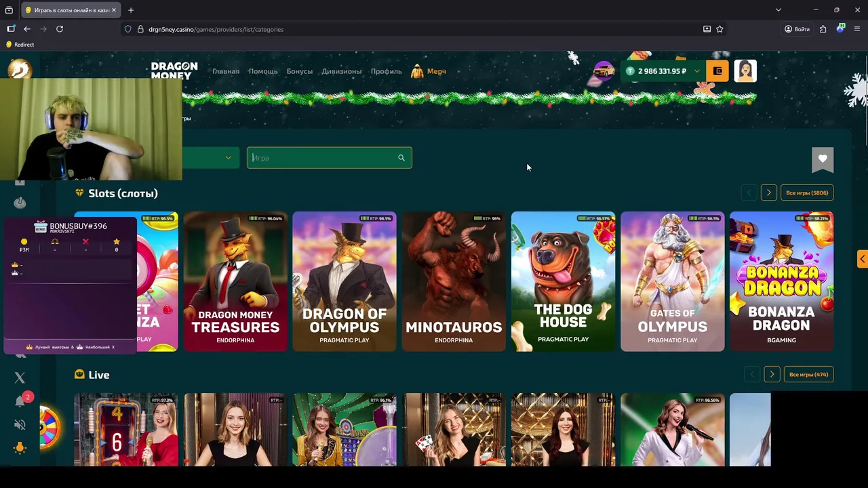Click the Slots (слоты) section heading
868x488 pixels.
pyautogui.click(x=123, y=193)
